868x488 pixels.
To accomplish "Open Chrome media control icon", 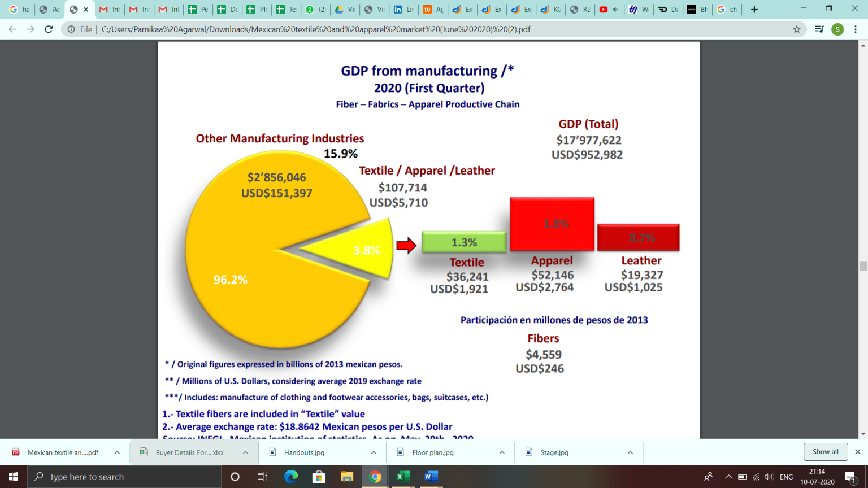I will click(x=819, y=29).
